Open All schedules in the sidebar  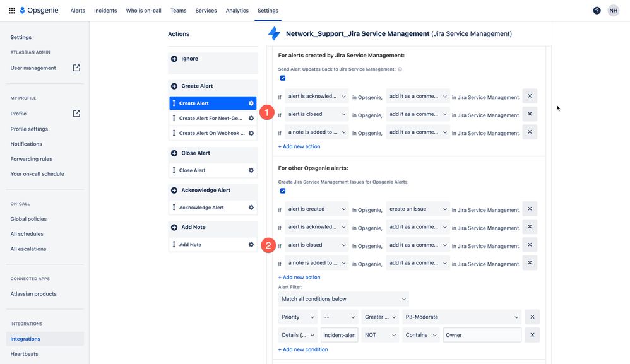(x=27, y=234)
